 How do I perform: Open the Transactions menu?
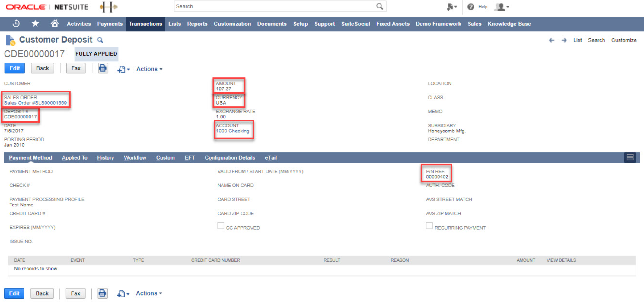click(145, 24)
